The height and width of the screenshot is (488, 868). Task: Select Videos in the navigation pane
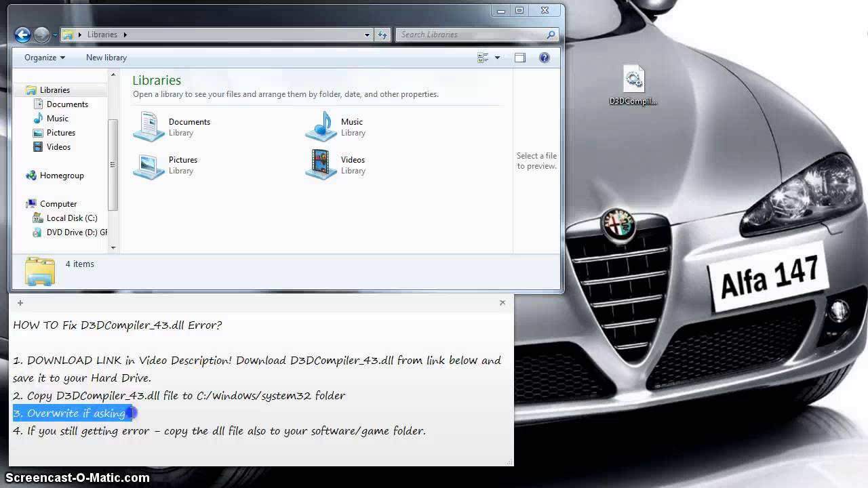(58, 147)
